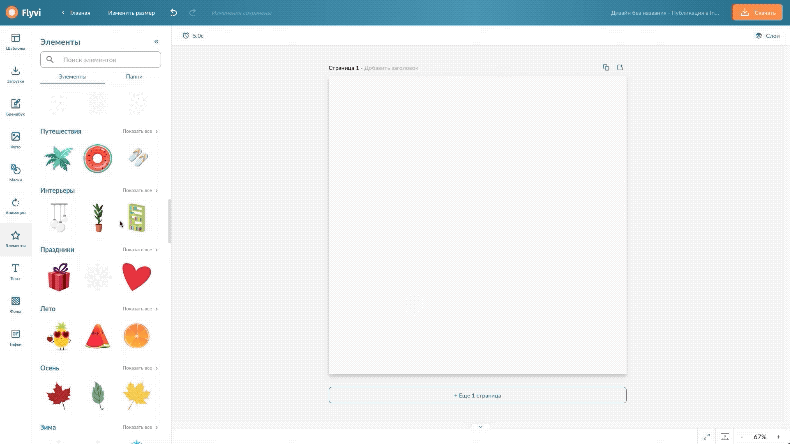The width and height of the screenshot is (790, 444).
Task: Zoom in with the plus button
Action: click(778, 437)
